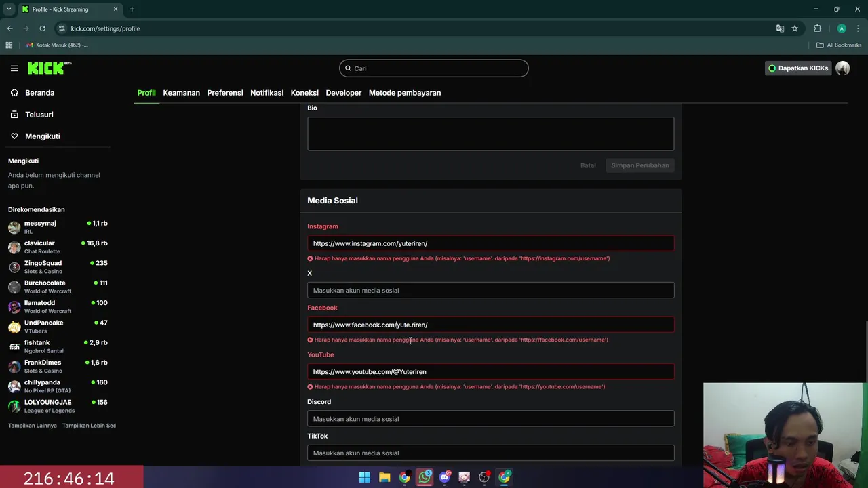868x488 pixels.
Task: Reload the page
Action: [x=42, y=28]
